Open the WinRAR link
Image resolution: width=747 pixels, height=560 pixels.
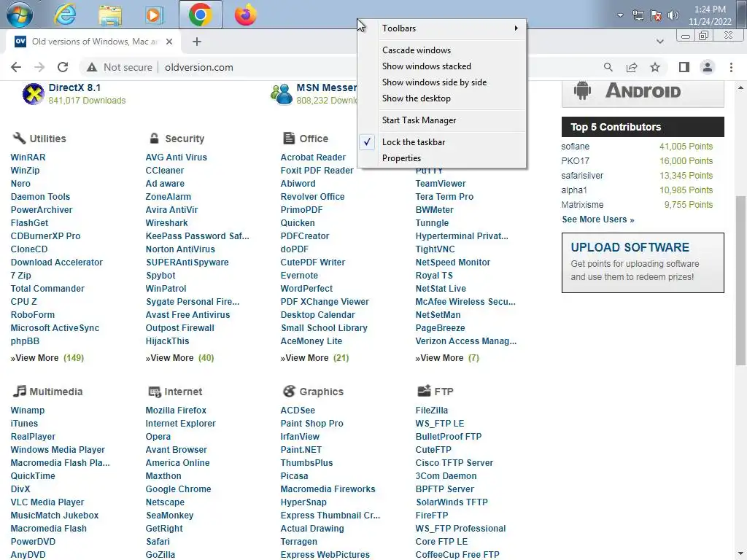pyautogui.click(x=28, y=157)
